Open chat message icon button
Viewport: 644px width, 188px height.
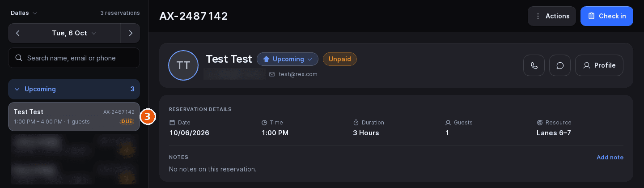click(560, 65)
